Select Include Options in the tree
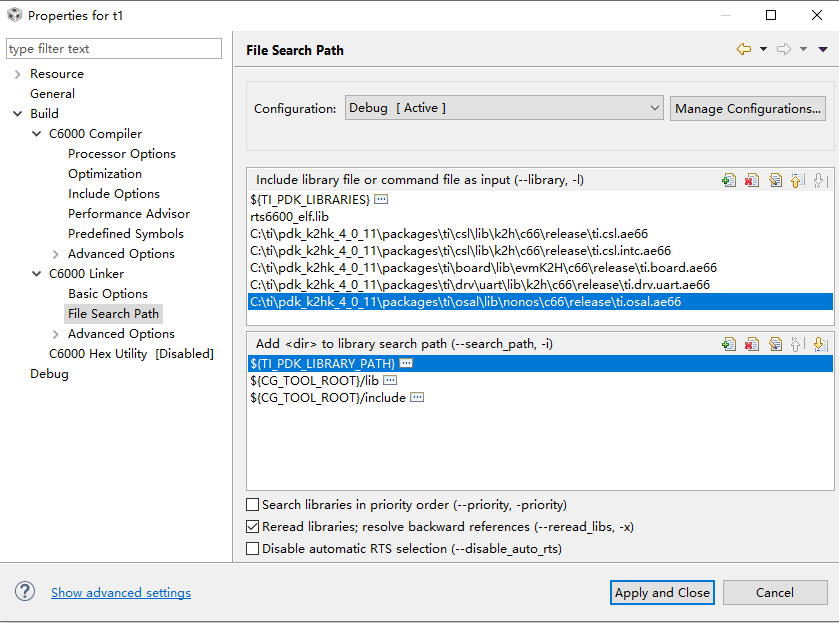The image size is (839, 623). coord(114,194)
